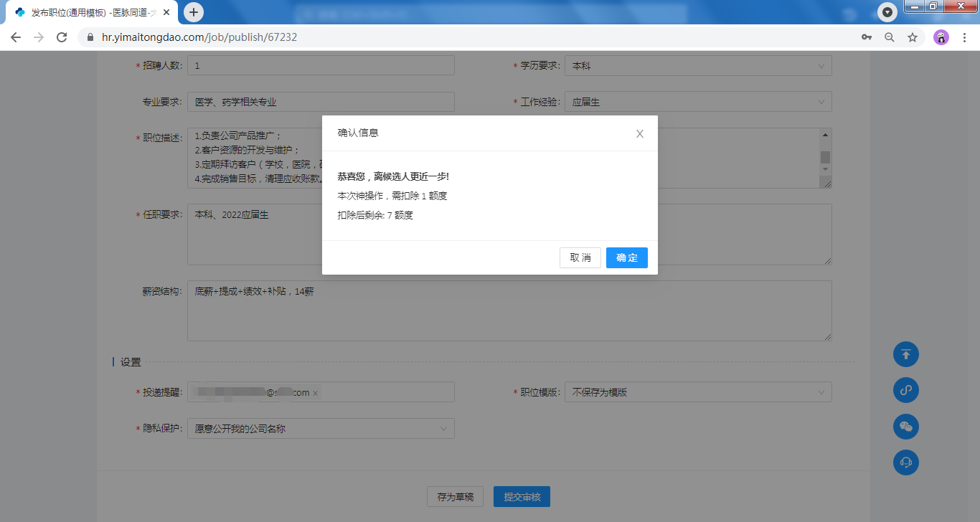Click the customer service headset icon
The height and width of the screenshot is (522, 980).
pyautogui.click(x=905, y=463)
